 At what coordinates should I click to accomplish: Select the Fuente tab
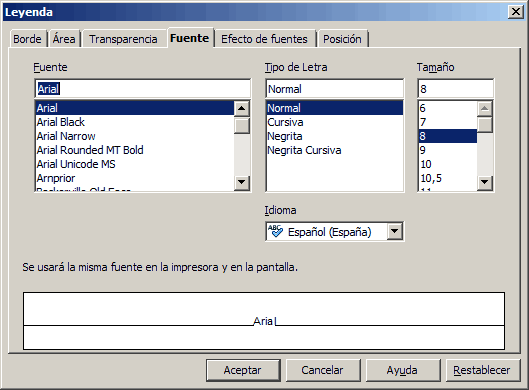[190, 38]
